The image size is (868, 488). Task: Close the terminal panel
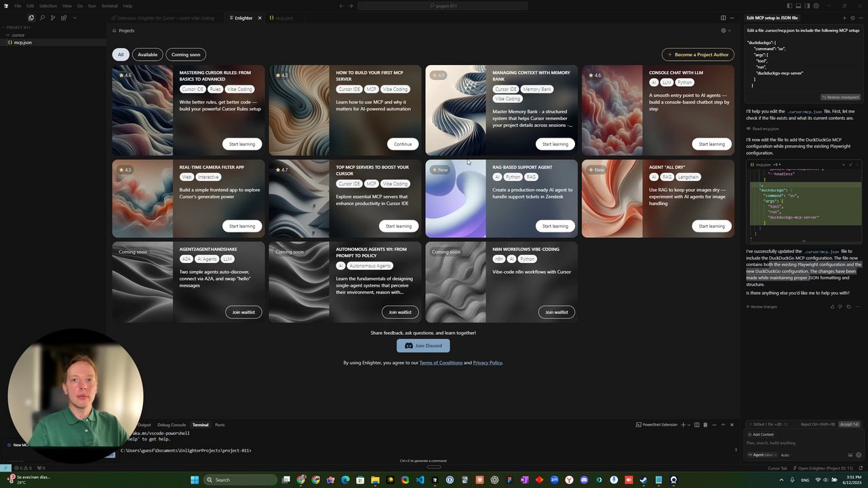pos(732,425)
